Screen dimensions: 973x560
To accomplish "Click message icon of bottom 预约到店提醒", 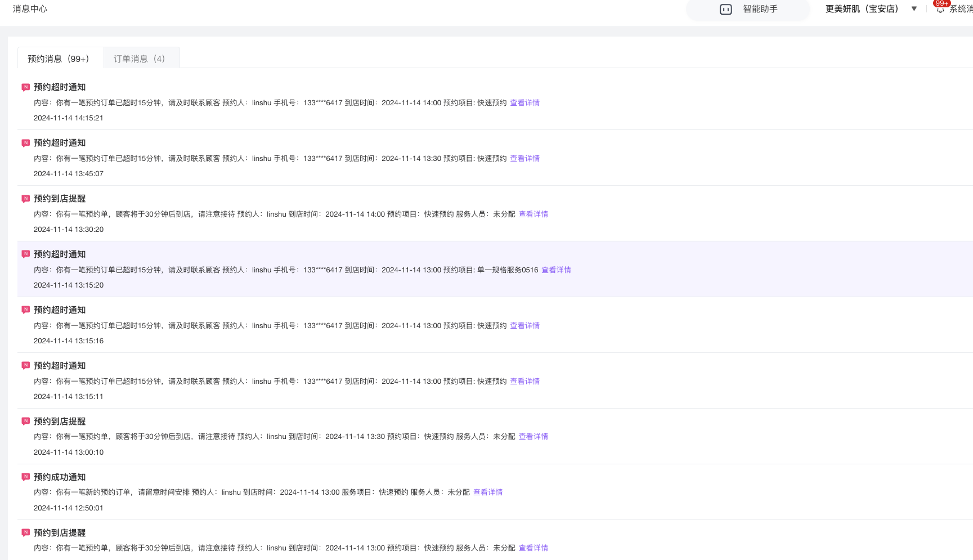I will [x=25, y=533].
